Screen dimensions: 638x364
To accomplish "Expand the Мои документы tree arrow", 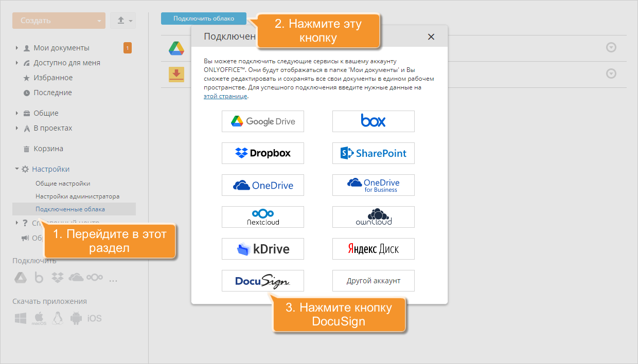I will (x=17, y=48).
